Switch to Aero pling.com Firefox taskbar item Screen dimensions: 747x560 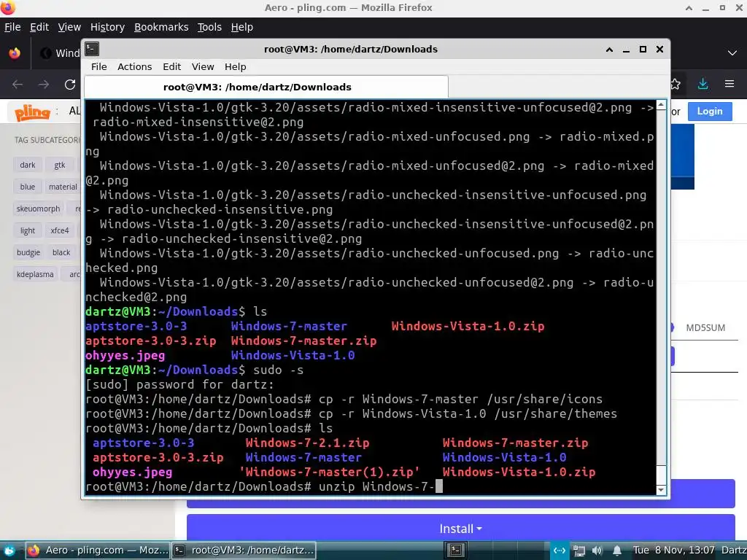point(97,551)
